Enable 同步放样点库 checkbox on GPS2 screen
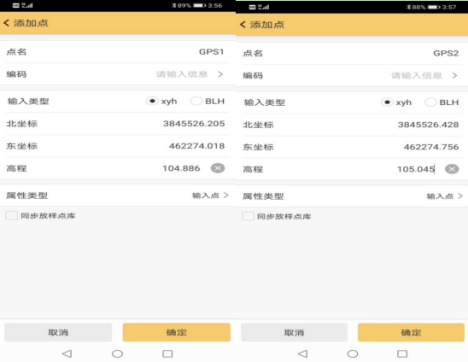This screenshot has width=468, height=362. pyautogui.click(x=248, y=216)
